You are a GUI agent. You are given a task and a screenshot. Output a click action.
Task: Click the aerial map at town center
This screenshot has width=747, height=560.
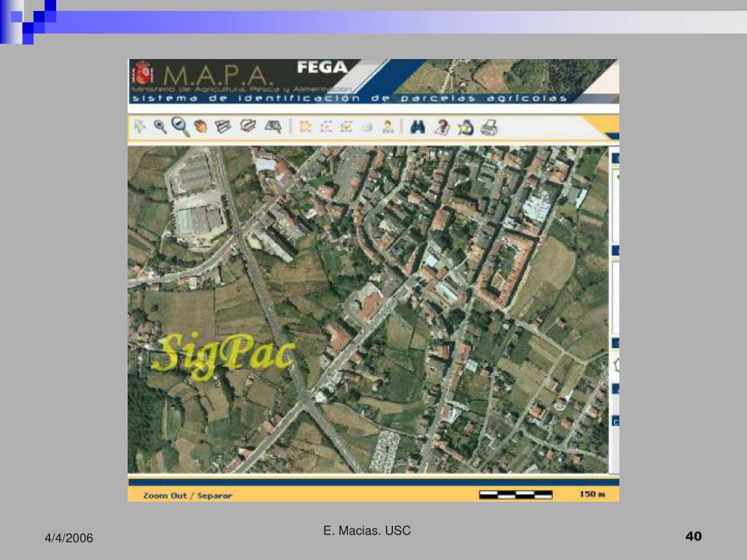coord(368,309)
